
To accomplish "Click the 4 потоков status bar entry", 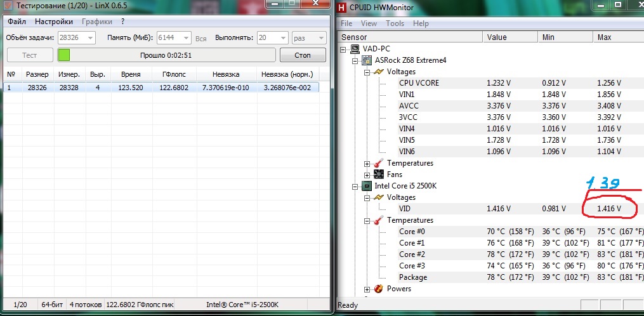I will [86, 305].
